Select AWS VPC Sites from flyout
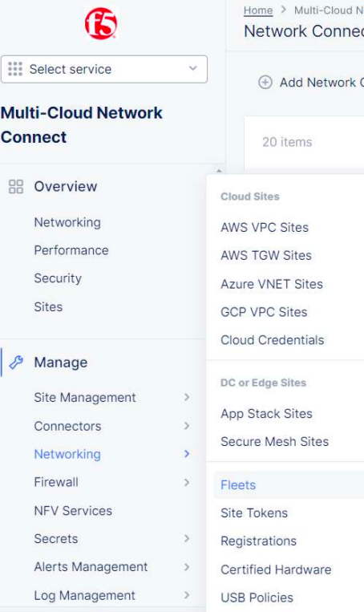The width and height of the screenshot is (364, 612). (265, 227)
